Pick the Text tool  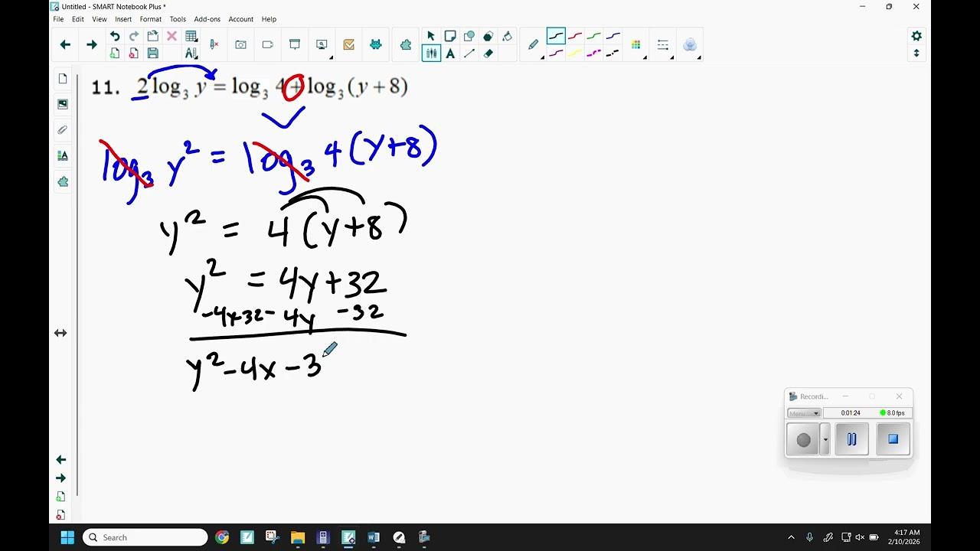coord(450,54)
